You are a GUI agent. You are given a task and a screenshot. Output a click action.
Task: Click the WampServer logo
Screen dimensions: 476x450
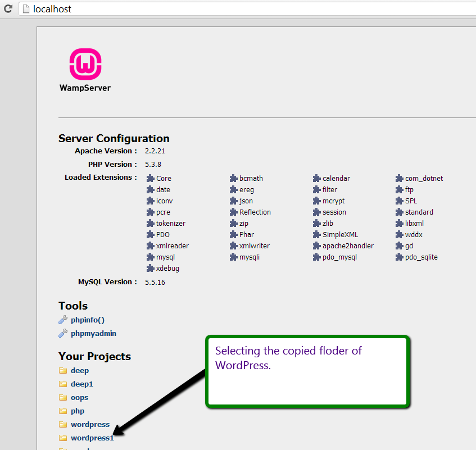point(85,70)
